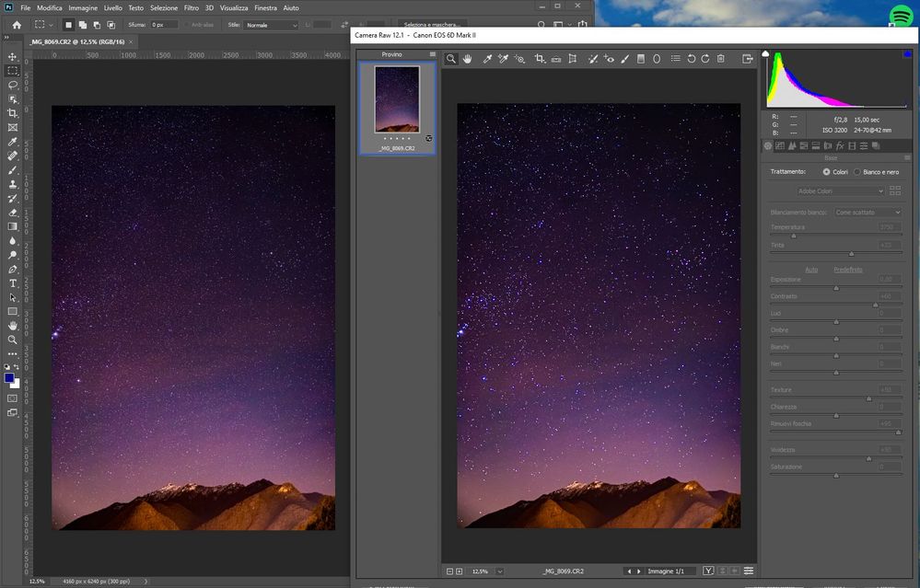Select the Photoshop Zoom tool
The height and width of the screenshot is (588, 920).
coord(12,340)
